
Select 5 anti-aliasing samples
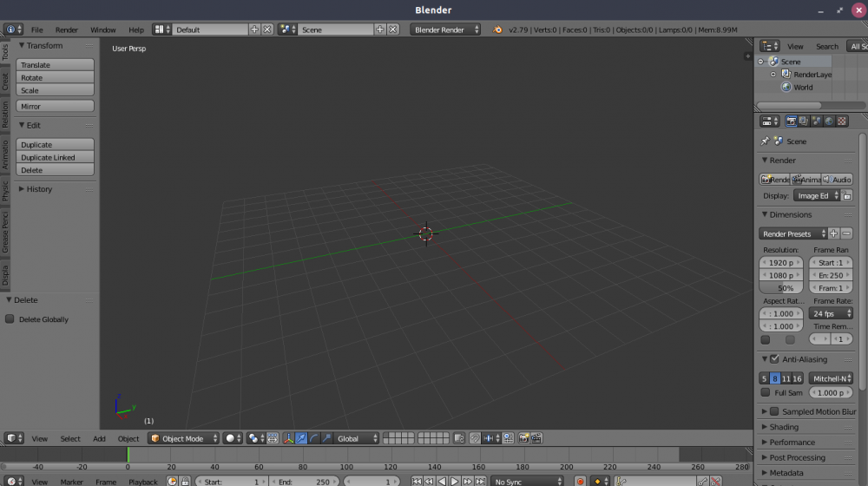(764, 378)
